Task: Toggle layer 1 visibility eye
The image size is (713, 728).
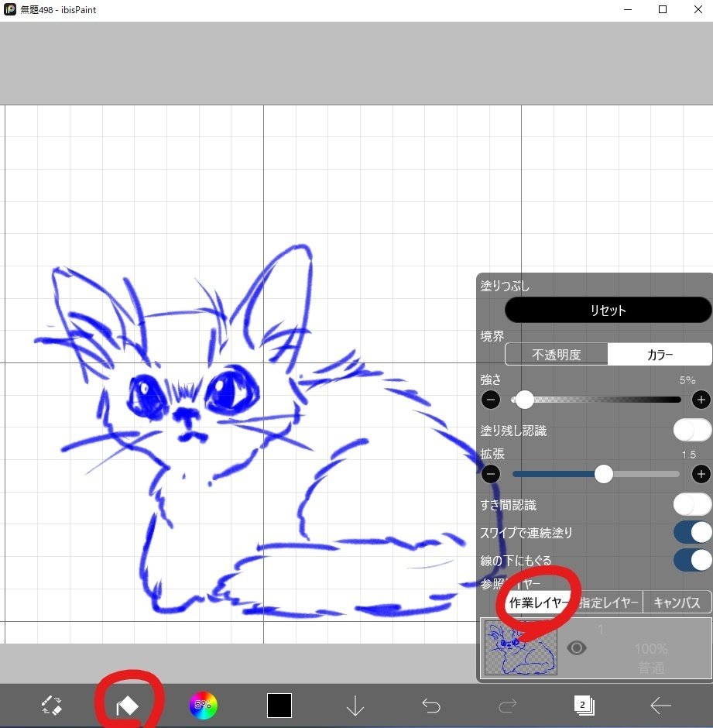Action: pyautogui.click(x=576, y=648)
